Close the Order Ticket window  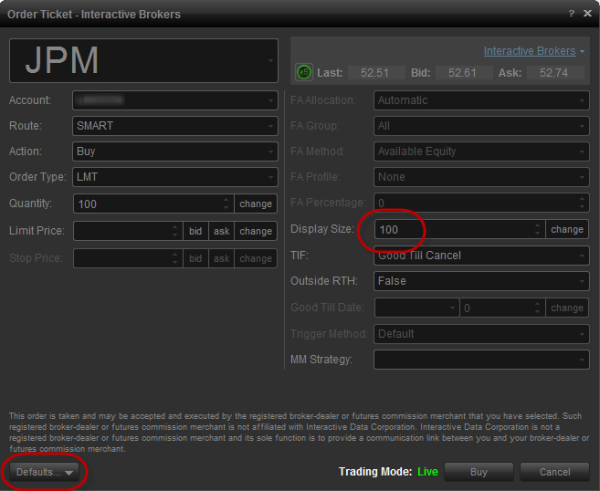(x=587, y=13)
